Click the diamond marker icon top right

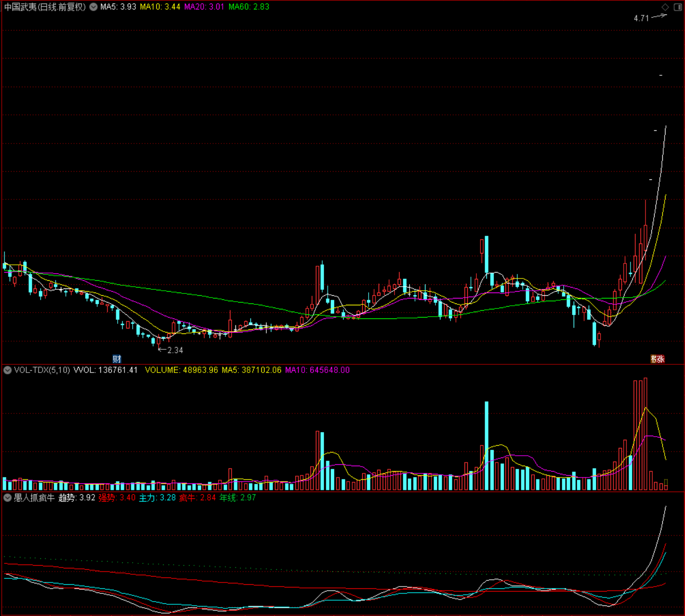click(665, 7)
